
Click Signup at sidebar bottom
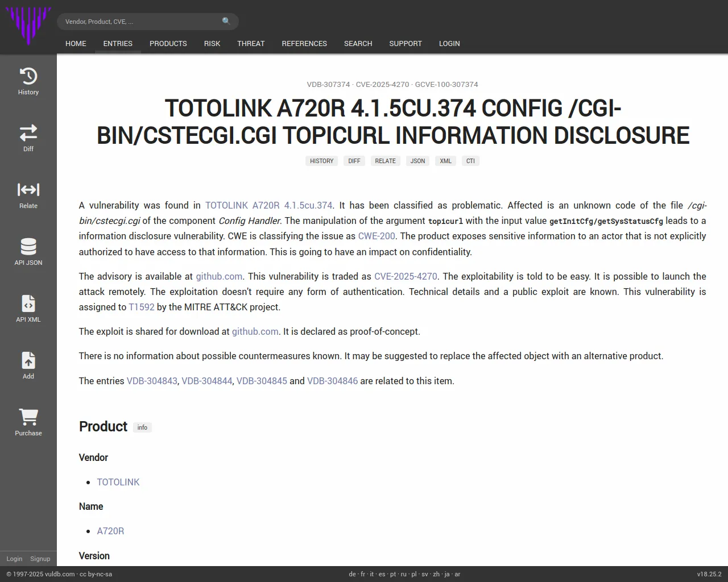pos(40,559)
